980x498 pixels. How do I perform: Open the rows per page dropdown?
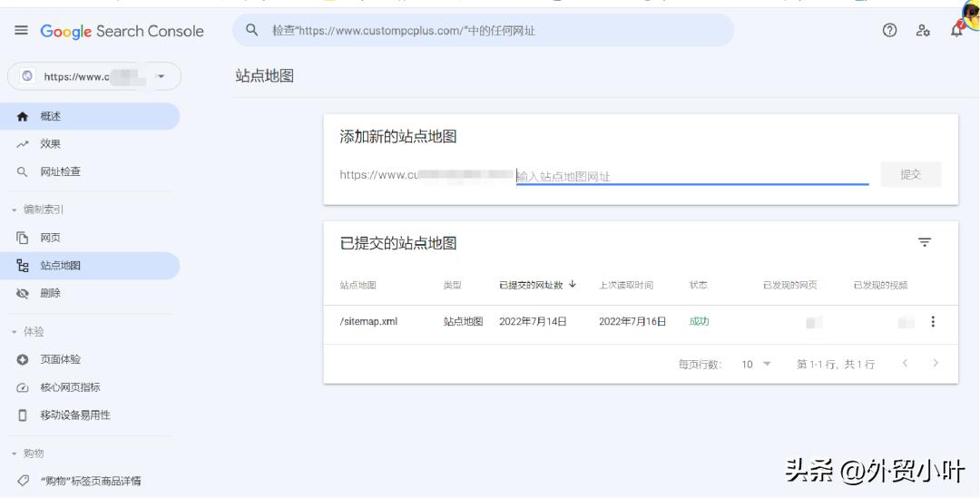[756, 364]
